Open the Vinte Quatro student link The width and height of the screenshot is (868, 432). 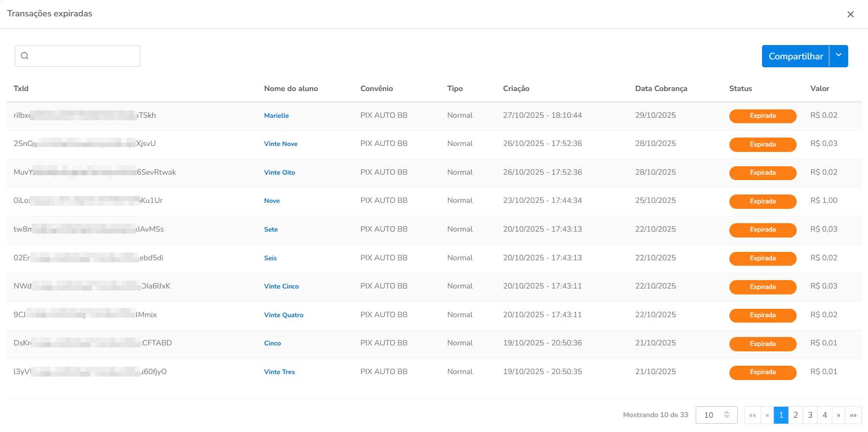pos(284,315)
